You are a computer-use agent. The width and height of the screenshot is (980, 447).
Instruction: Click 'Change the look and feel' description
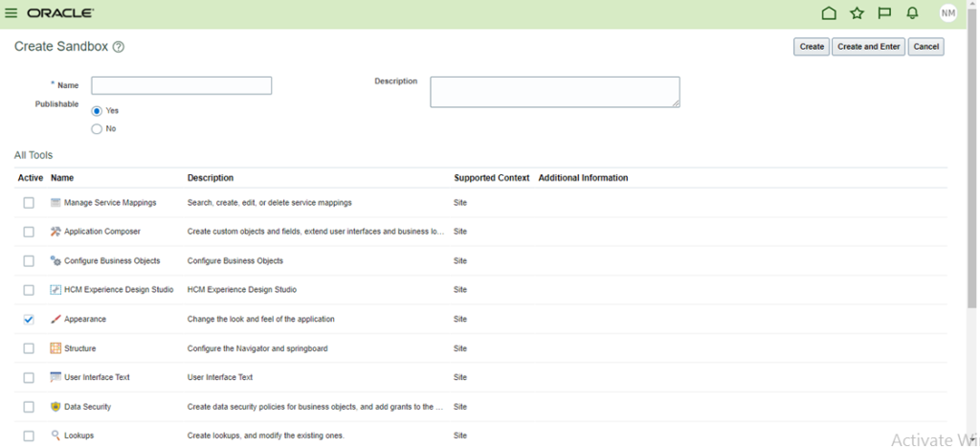260,319
